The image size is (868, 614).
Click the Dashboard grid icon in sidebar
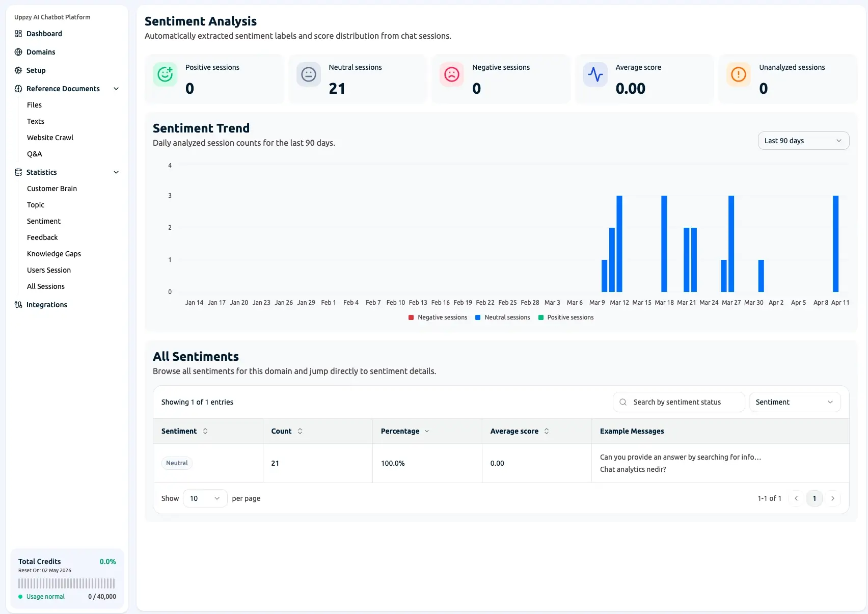(x=18, y=34)
